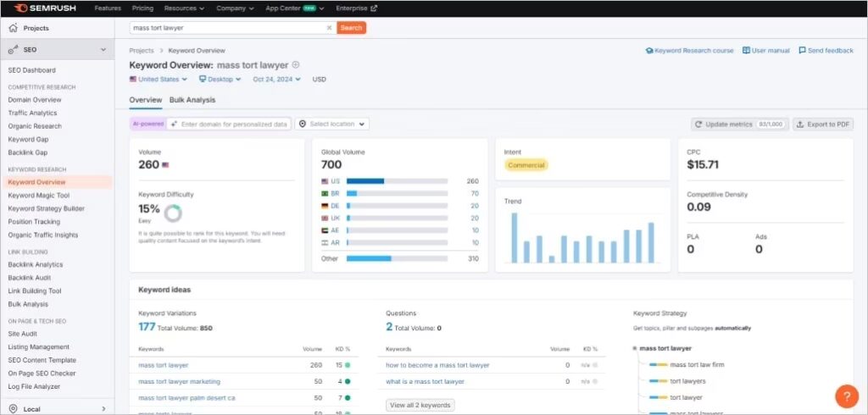The image size is (868, 415).
Task: Open United States country dropdown
Action: tap(159, 79)
